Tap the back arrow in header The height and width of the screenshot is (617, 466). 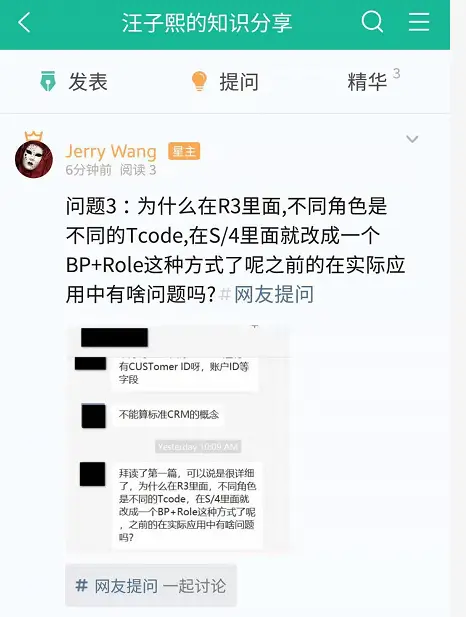point(24,22)
